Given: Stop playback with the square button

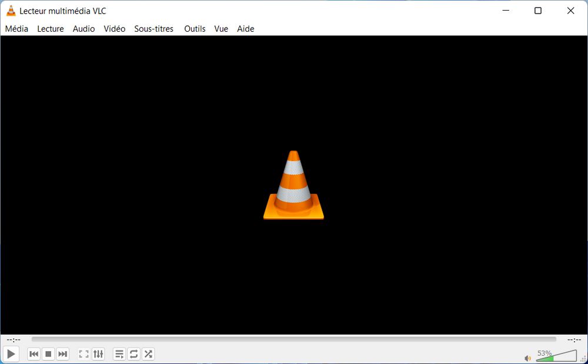Looking at the screenshot, I should [x=48, y=354].
